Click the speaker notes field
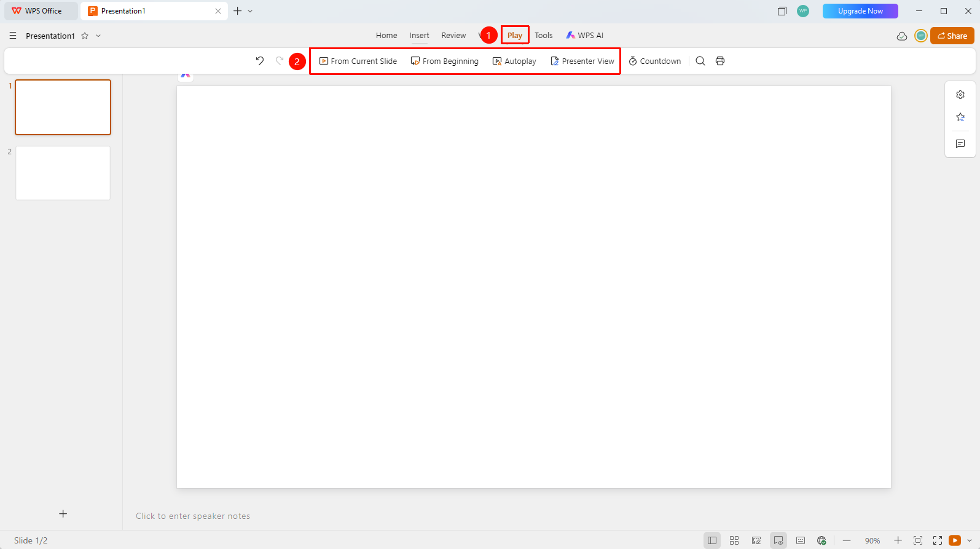The width and height of the screenshot is (980, 549). [193, 516]
